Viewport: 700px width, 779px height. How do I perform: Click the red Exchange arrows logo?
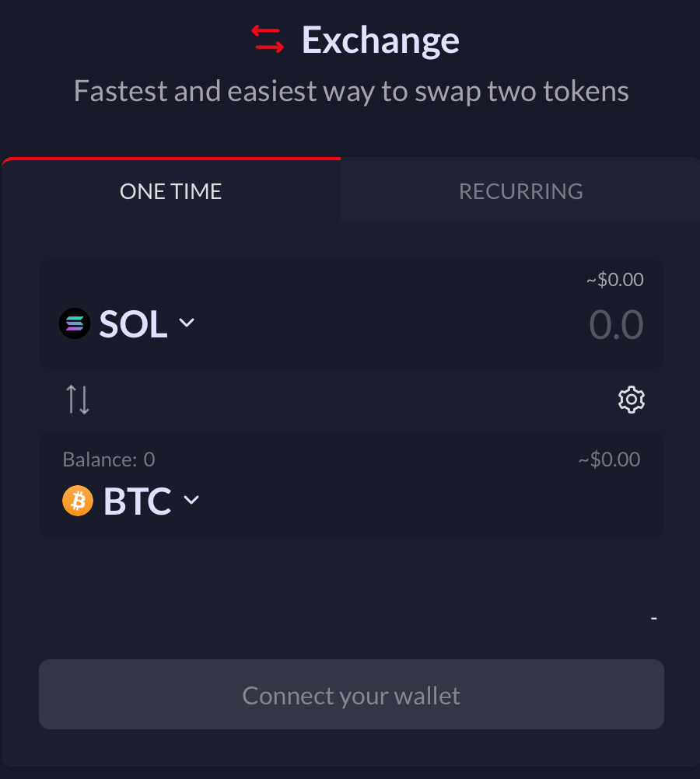268,39
